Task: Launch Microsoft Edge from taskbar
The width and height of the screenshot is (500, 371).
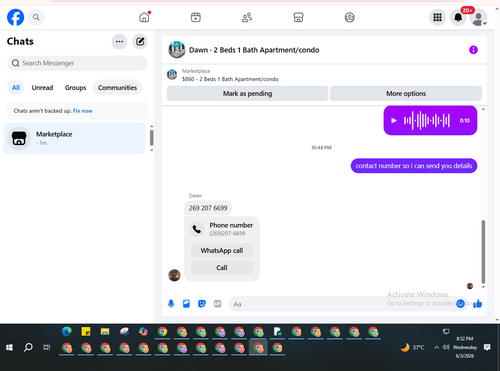Action: [x=67, y=331]
